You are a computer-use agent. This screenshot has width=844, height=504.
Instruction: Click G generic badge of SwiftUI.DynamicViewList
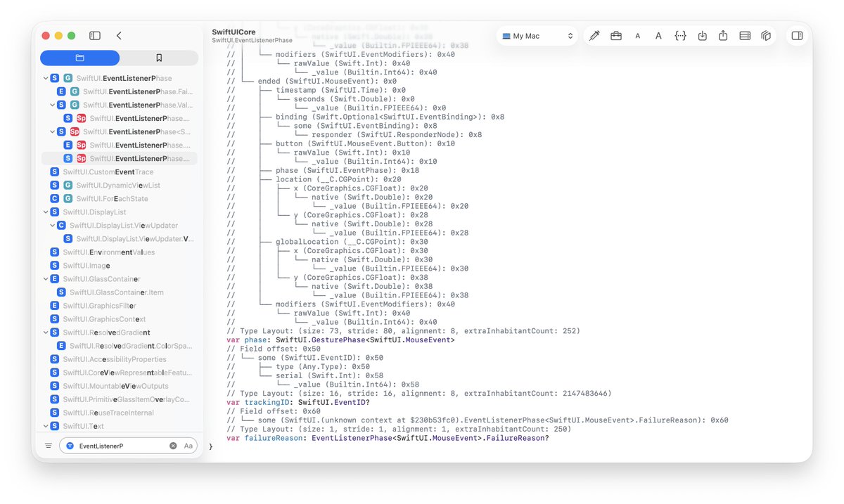(x=68, y=185)
